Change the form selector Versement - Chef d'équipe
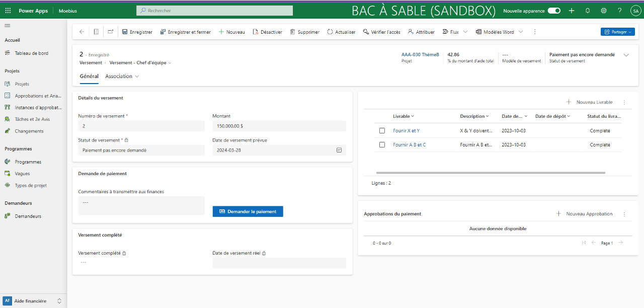Screen dimensions: 644x308 click(x=140, y=63)
